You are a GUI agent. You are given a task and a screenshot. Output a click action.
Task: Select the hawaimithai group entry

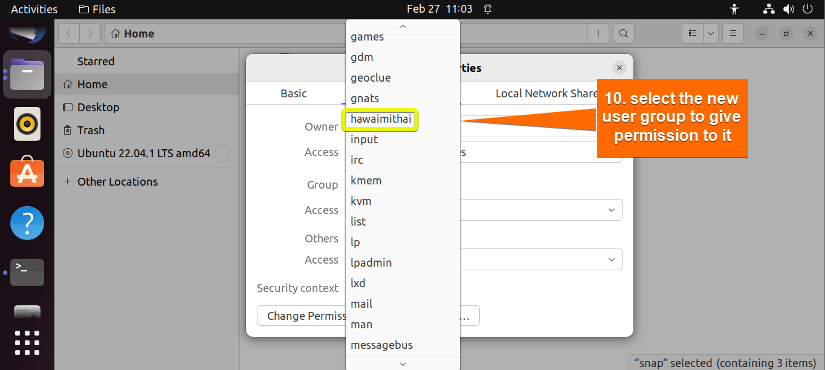pos(381,119)
